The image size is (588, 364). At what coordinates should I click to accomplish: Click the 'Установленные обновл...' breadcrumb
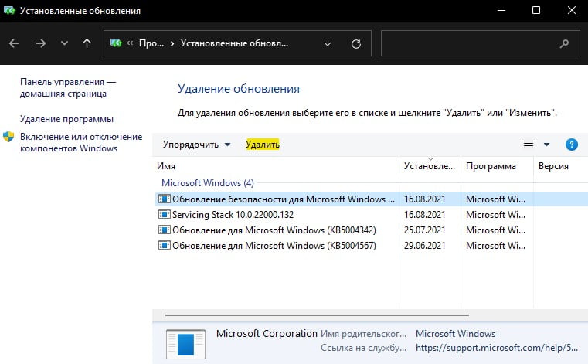coord(234,43)
